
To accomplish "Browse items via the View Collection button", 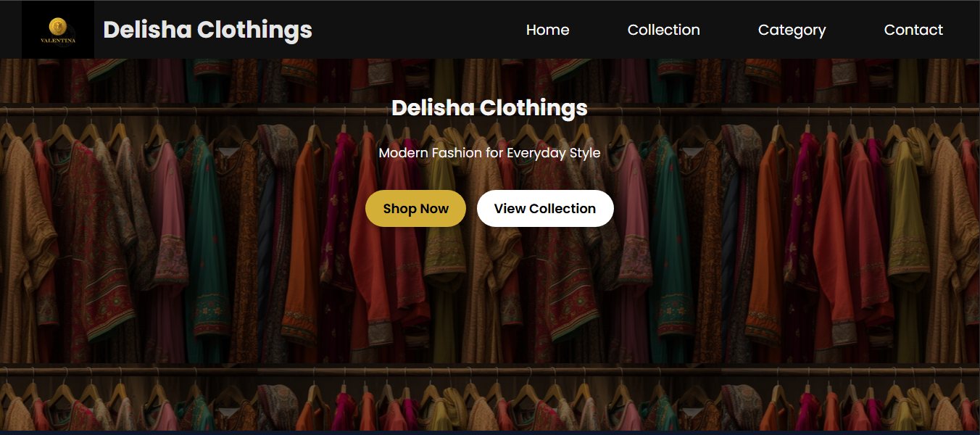I will point(545,209).
